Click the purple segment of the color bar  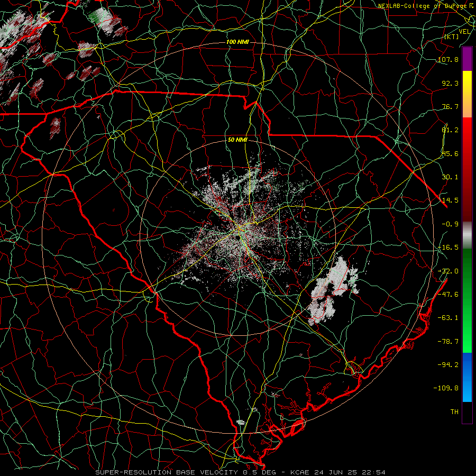tap(467, 59)
